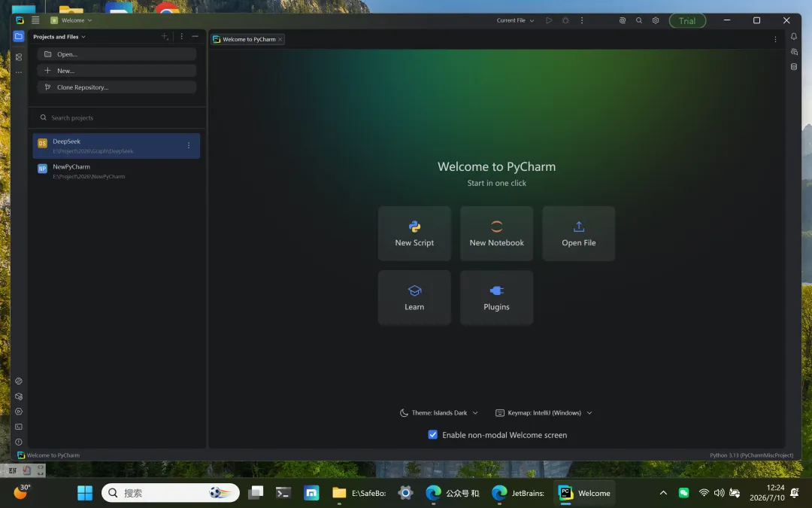Click the add plus icon in Projects panel header
This screenshot has height=508, width=812.
pyautogui.click(x=165, y=36)
